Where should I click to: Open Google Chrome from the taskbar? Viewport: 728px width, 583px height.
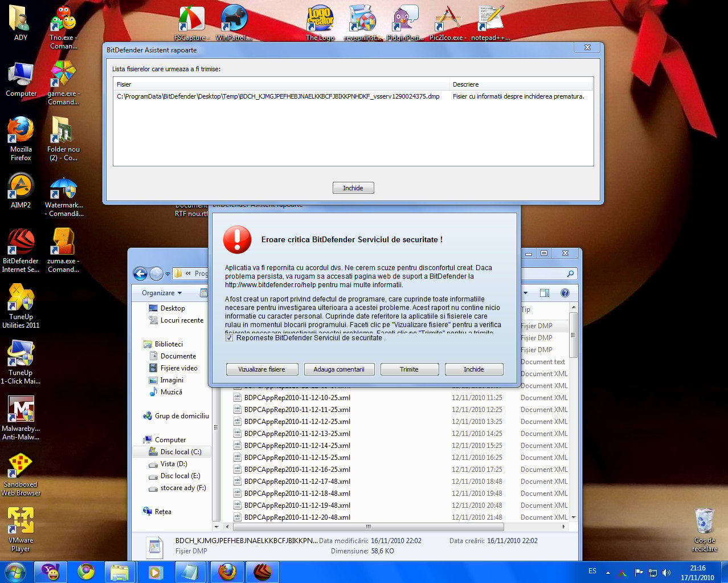(x=86, y=572)
